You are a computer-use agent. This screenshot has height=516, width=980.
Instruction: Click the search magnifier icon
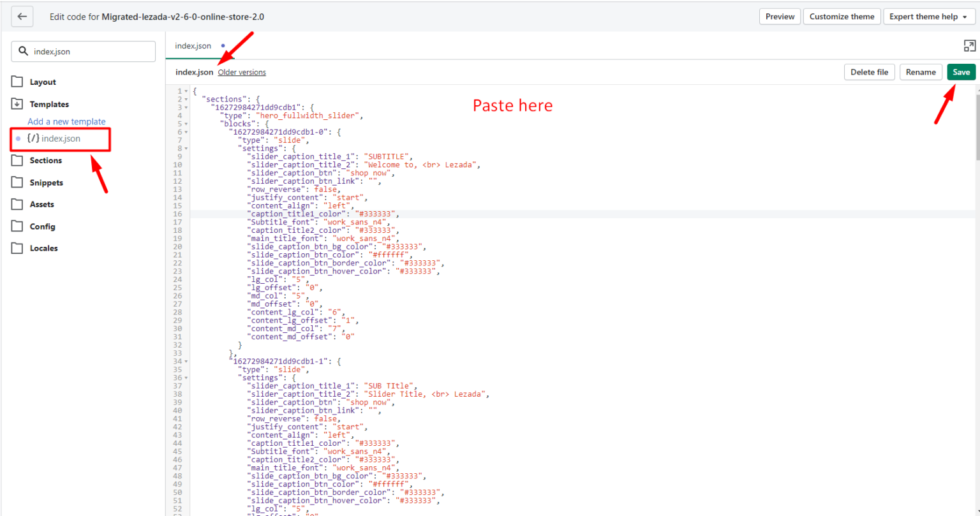point(24,52)
